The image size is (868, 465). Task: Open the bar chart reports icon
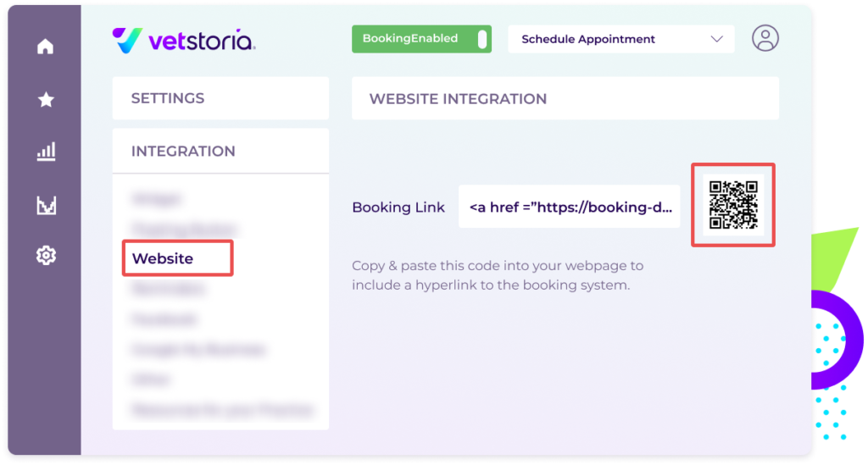[x=46, y=152]
